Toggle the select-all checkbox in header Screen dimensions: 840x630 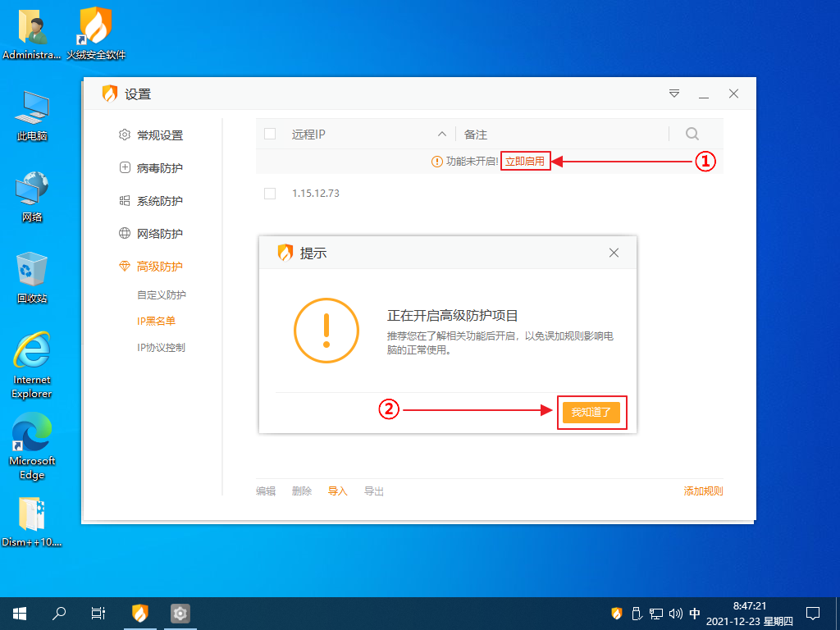[270, 134]
